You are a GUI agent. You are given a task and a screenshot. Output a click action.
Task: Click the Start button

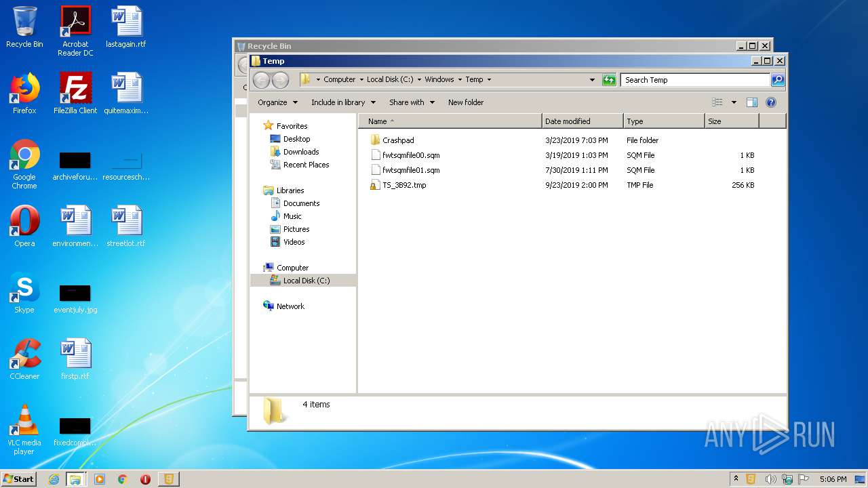pos(18,479)
